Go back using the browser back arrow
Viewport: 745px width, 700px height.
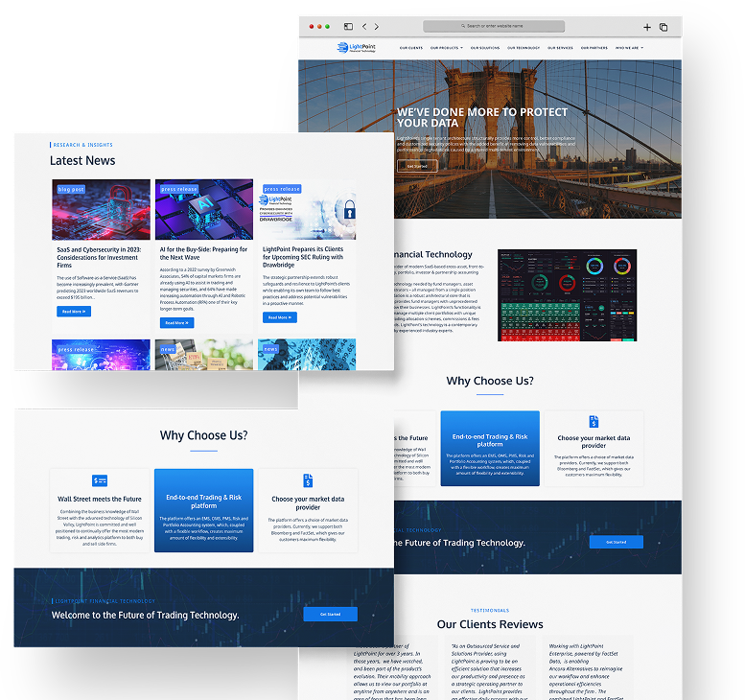point(363,27)
